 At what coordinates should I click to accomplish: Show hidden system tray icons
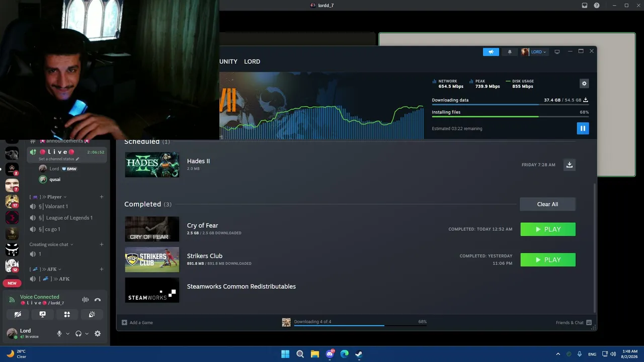pyautogui.click(x=557, y=354)
